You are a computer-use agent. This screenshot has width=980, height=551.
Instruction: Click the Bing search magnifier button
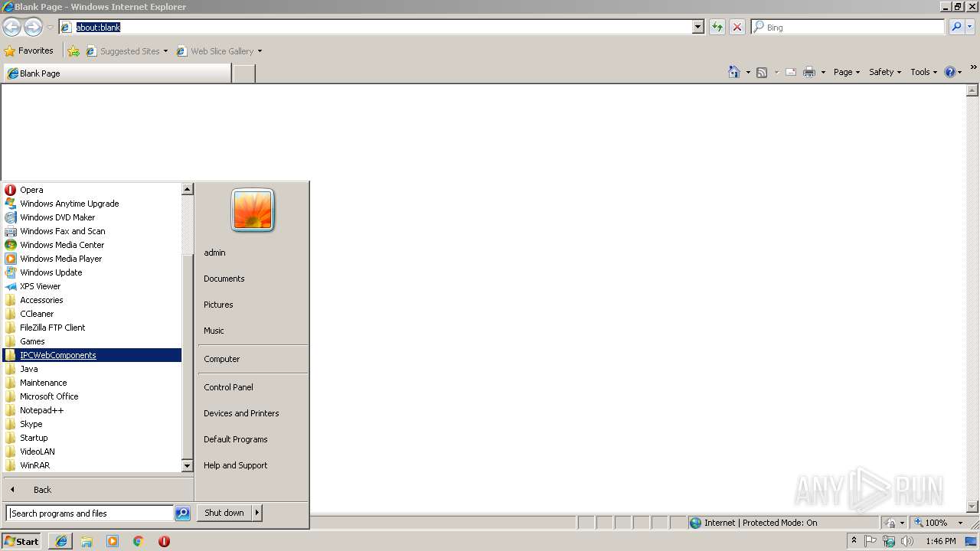(956, 27)
